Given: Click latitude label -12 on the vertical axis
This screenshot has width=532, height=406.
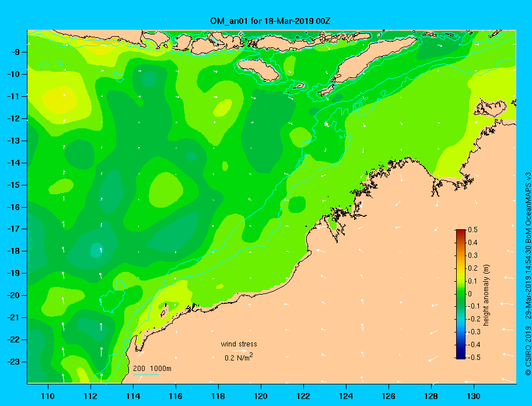Looking at the screenshot, I should pyautogui.click(x=13, y=118).
